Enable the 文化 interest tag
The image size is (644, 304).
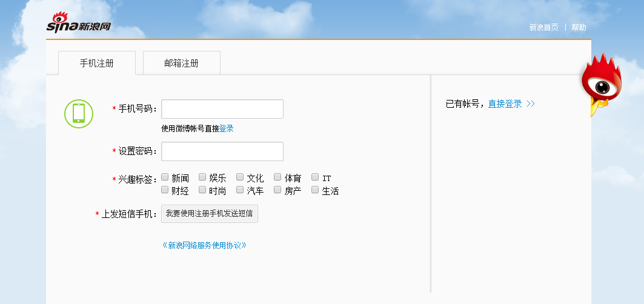pyautogui.click(x=240, y=177)
